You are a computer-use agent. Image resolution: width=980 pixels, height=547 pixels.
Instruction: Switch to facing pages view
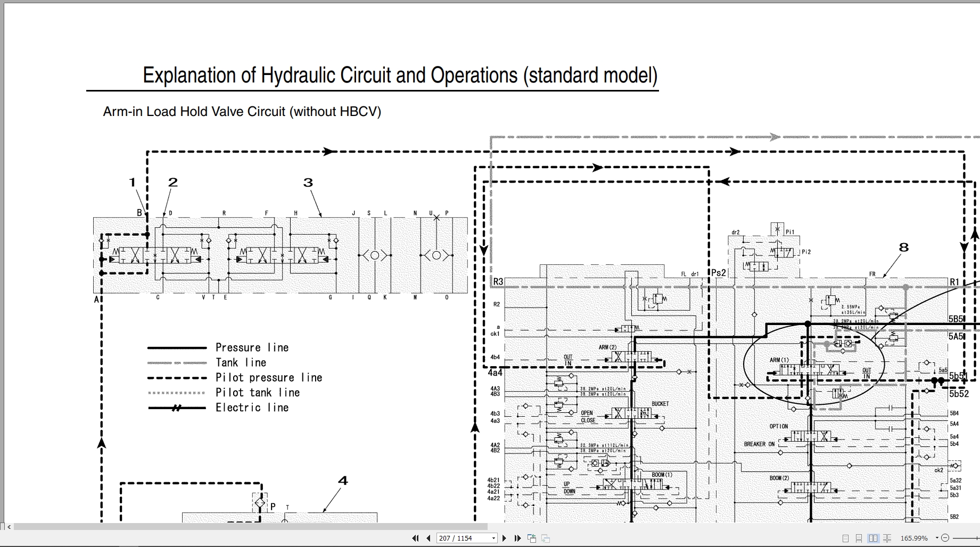pos(872,538)
